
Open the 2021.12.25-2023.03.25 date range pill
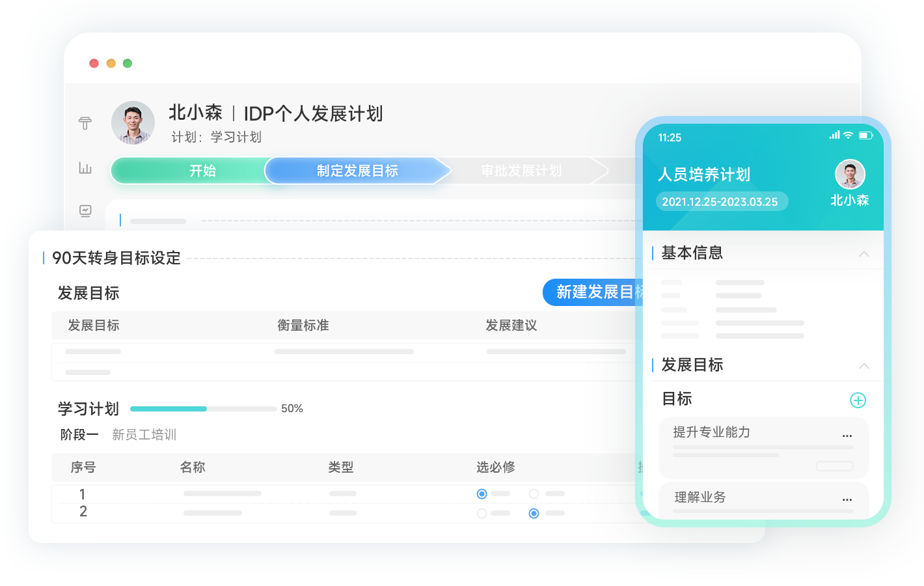pos(721,202)
